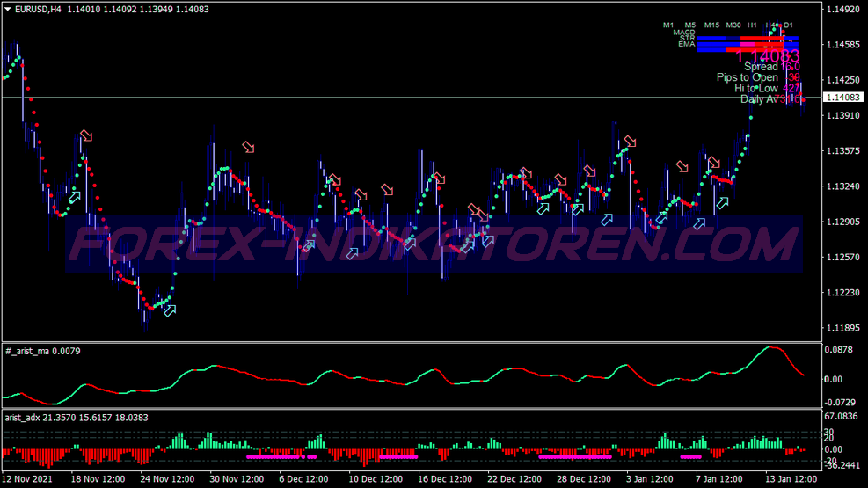
Task: Click the EMA trend color bar
Action: (747, 45)
